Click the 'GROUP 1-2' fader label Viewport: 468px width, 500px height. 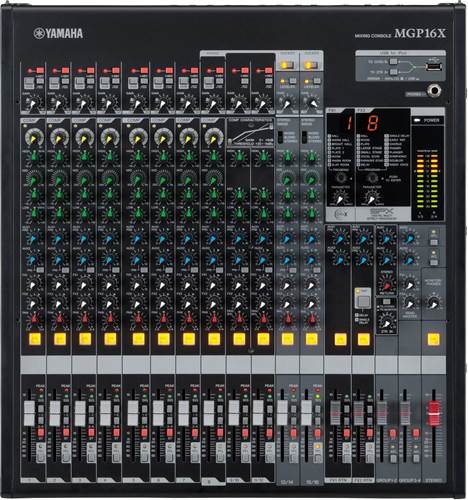tap(387, 481)
